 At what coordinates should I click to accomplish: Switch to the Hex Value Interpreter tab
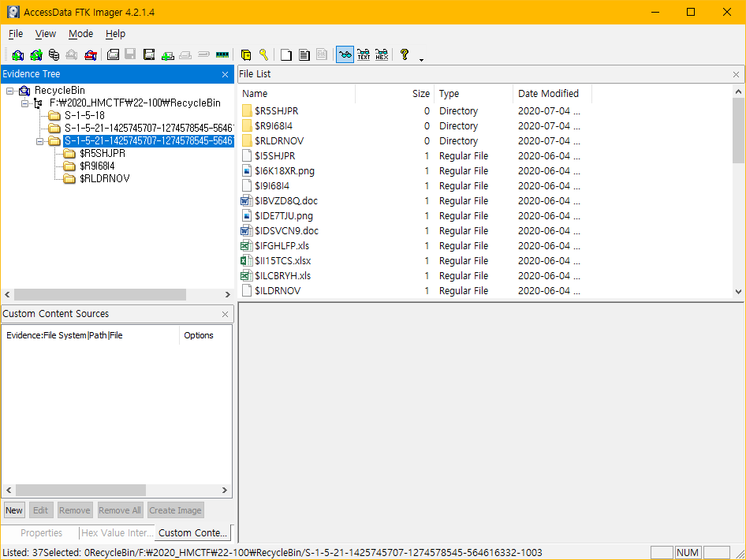coord(117,533)
